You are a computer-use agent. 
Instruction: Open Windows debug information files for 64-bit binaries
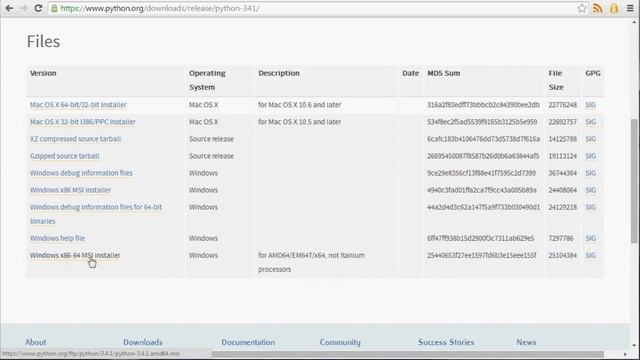[x=96, y=214]
